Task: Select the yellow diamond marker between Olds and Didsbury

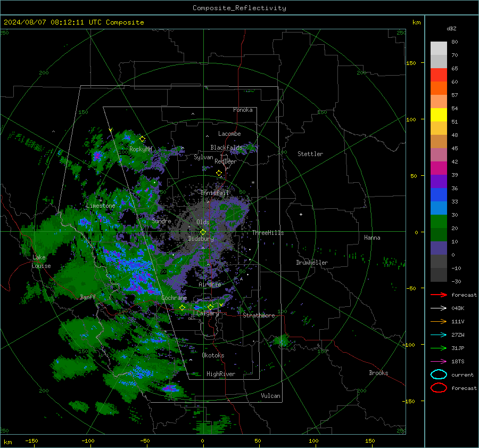Action: pos(203,232)
